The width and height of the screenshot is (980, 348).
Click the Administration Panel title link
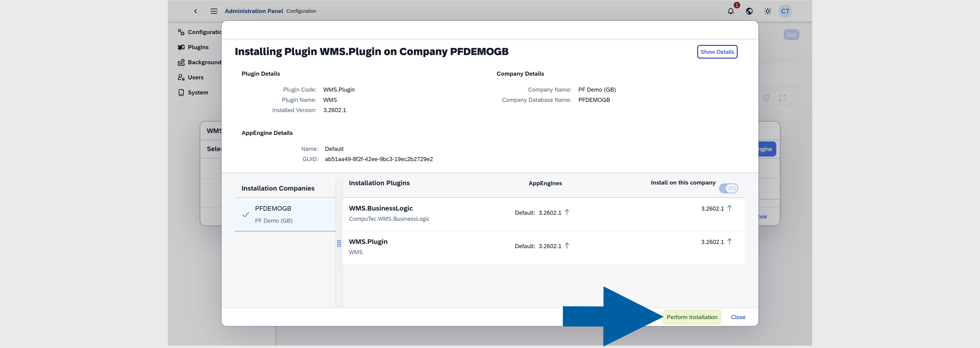pos(254,11)
